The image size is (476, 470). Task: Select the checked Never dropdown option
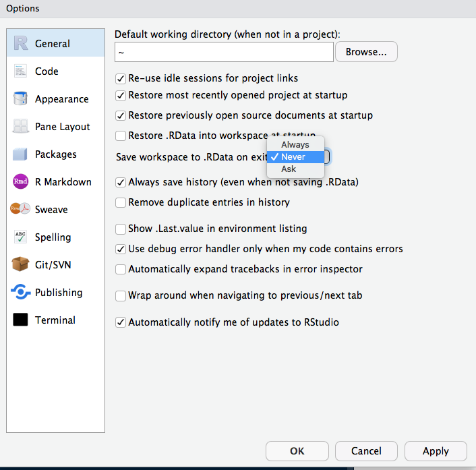click(293, 157)
